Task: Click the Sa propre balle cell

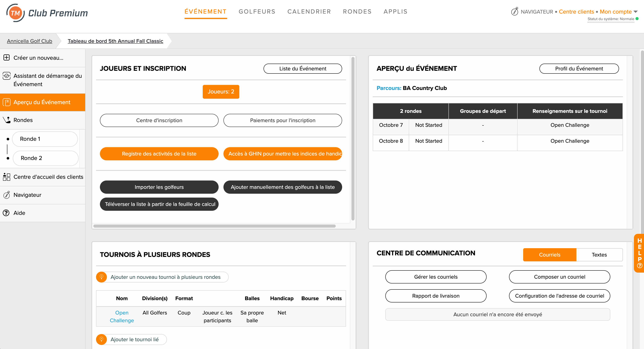Action: pos(252,316)
